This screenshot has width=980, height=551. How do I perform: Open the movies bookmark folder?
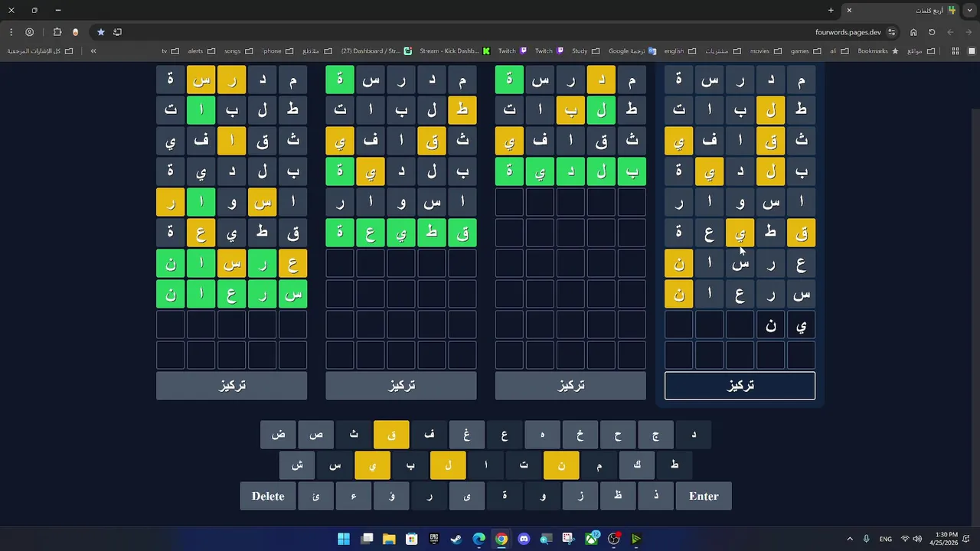(765, 51)
